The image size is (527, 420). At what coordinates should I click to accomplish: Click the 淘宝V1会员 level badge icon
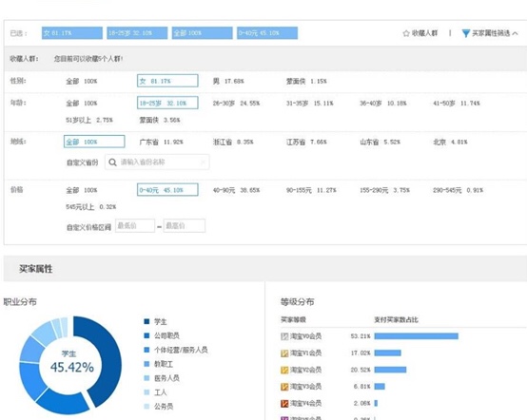(x=284, y=353)
